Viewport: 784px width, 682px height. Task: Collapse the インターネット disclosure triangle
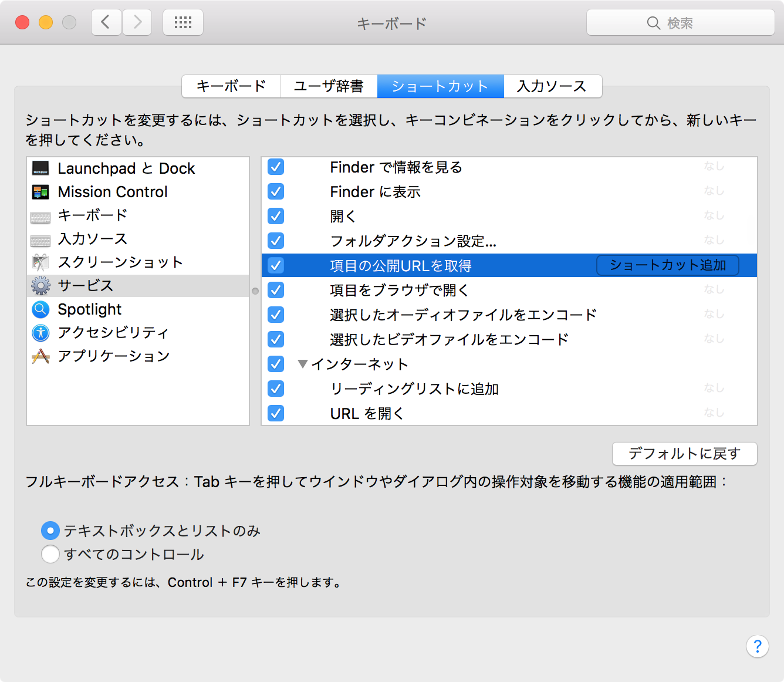coord(303,364)
